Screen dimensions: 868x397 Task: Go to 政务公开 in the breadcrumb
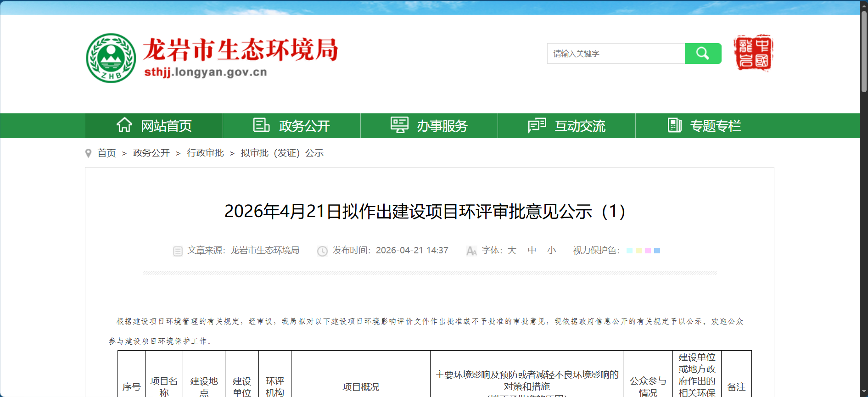point(151,153)
